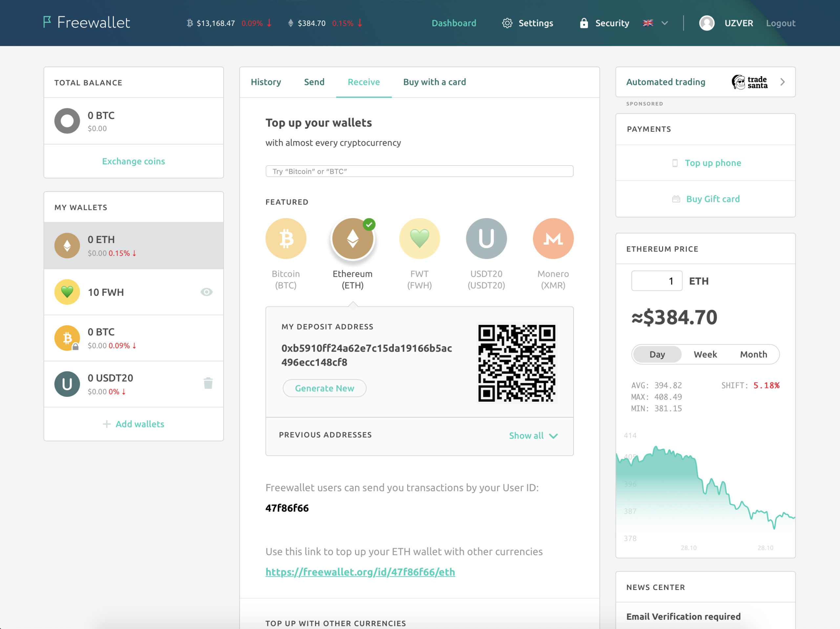Expand Automated trading chevron arrow
The image size is (840, 629).
[783, 82]
